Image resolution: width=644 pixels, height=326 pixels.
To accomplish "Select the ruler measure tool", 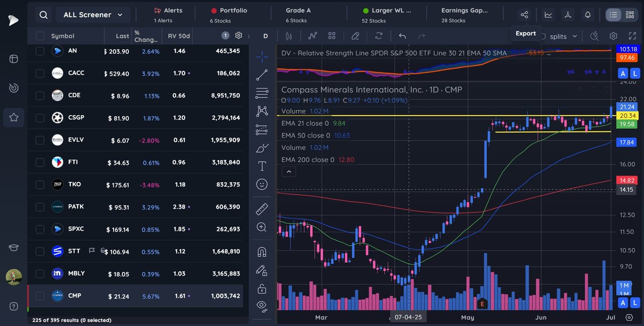I will click(x=262, y=209).
